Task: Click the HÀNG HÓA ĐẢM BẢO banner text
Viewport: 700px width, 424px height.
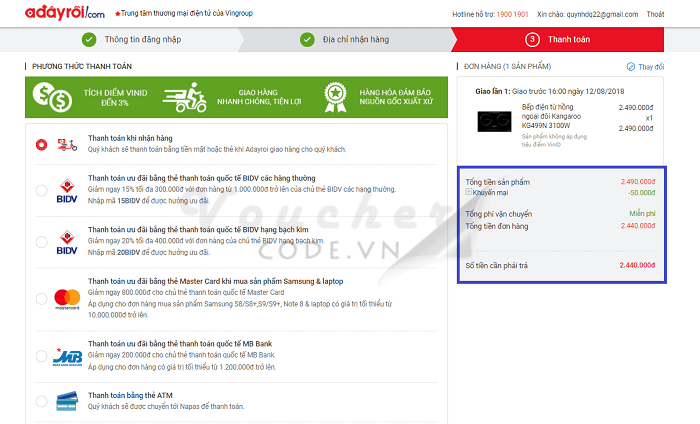Action: 396,97
